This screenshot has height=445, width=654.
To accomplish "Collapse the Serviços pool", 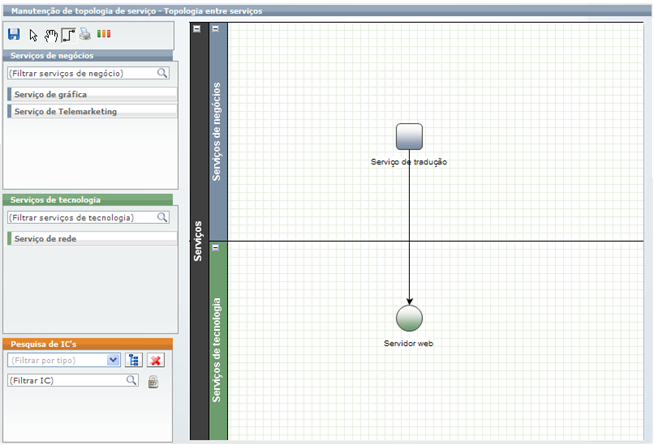I will (x=198, y=28).
